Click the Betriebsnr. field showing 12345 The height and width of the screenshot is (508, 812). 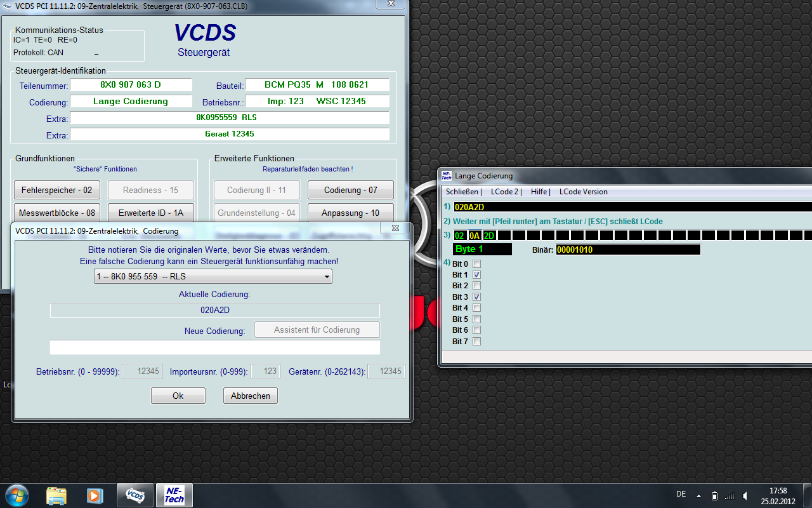pyautogui.click(x=142, y=371)
